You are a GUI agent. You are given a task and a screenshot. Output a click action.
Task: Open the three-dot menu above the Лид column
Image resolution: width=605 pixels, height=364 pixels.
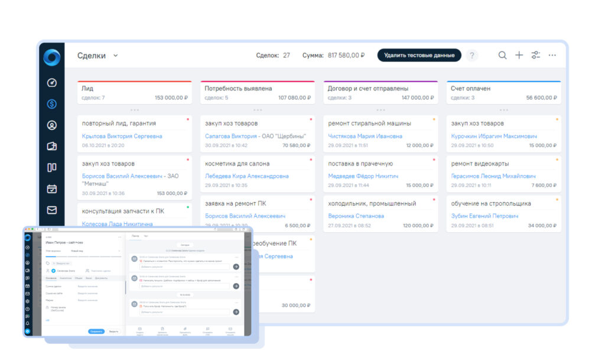point(135,109)
